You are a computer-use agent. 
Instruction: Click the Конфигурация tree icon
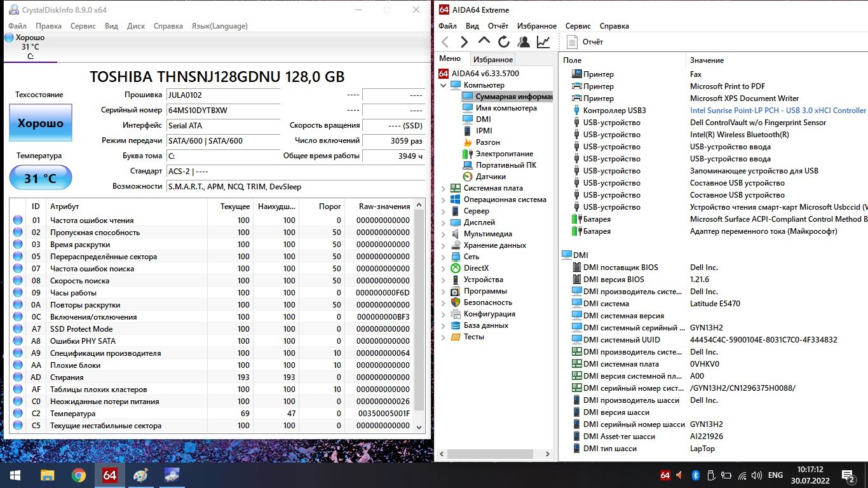456,314
